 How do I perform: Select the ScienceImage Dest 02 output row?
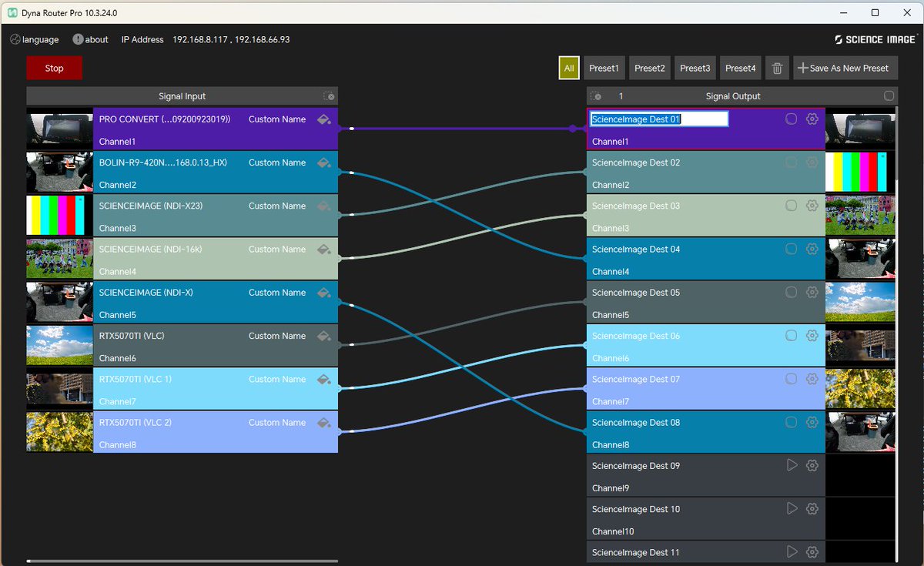[x=706, y=172]
